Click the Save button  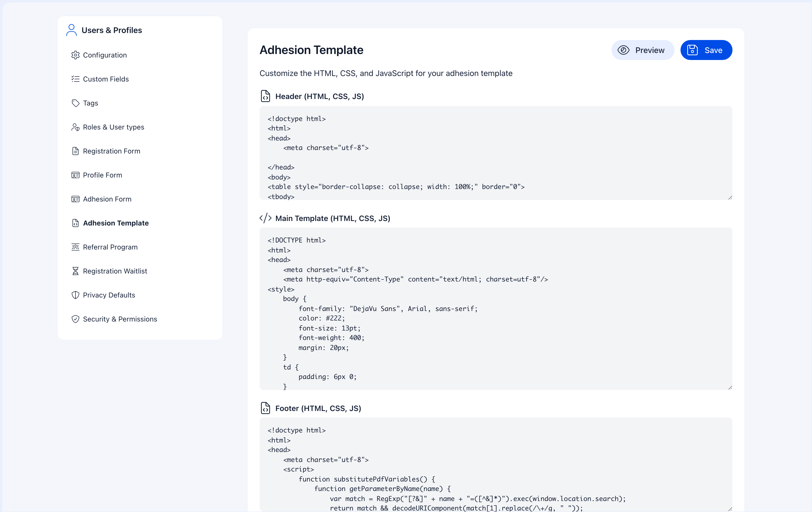(x=706, y=50)
